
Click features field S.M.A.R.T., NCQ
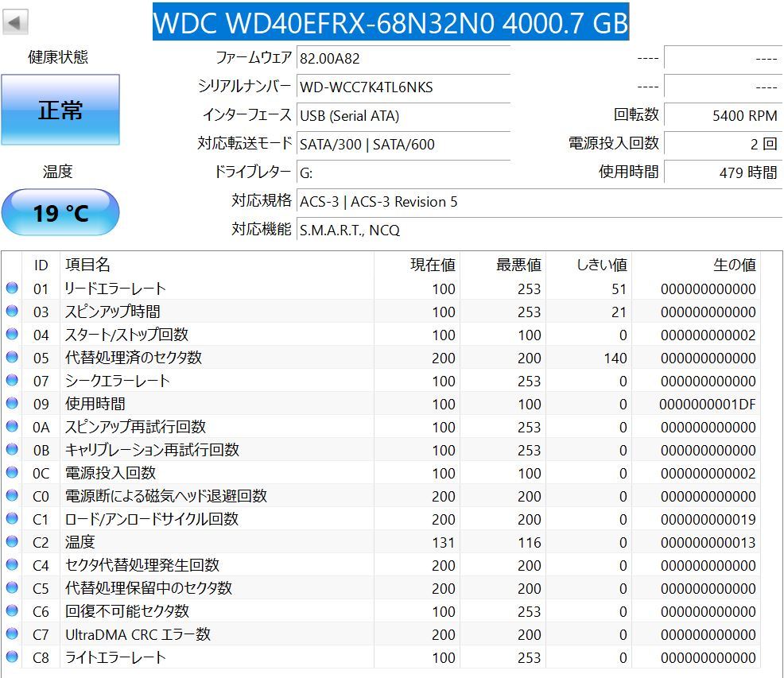tap(539, 230)
